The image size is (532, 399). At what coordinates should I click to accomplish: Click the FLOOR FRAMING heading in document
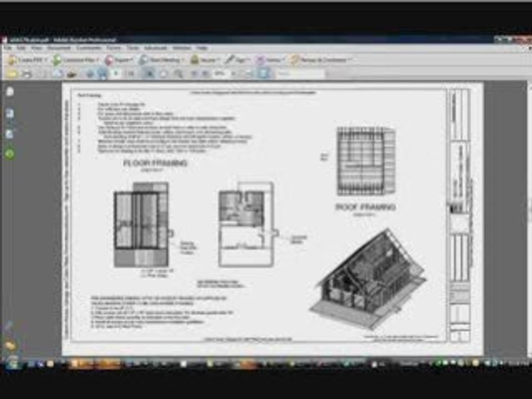(155, 163)
